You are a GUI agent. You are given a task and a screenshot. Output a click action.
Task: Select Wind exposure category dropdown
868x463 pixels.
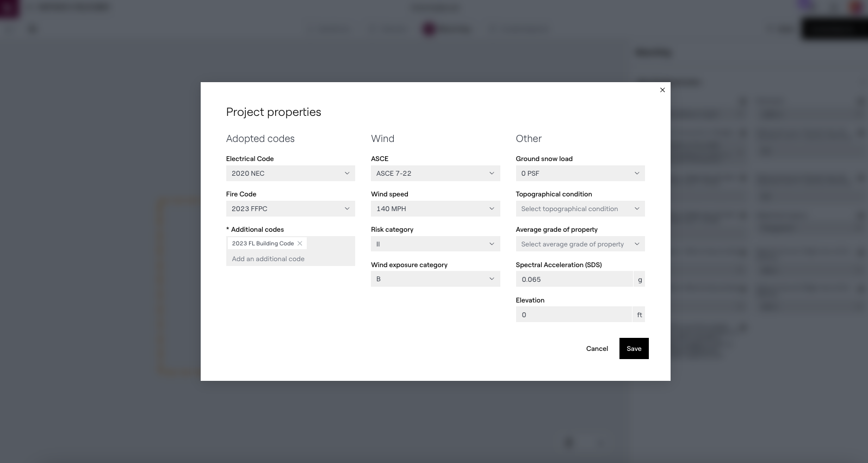click(x=435, y=279)
